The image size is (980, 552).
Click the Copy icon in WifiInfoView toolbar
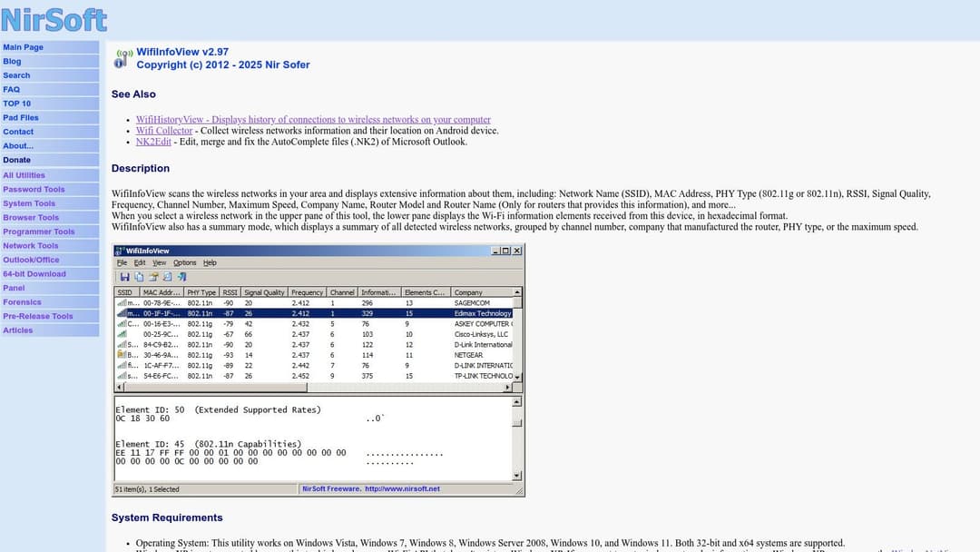pyautogui.click(x=139, y=277)
